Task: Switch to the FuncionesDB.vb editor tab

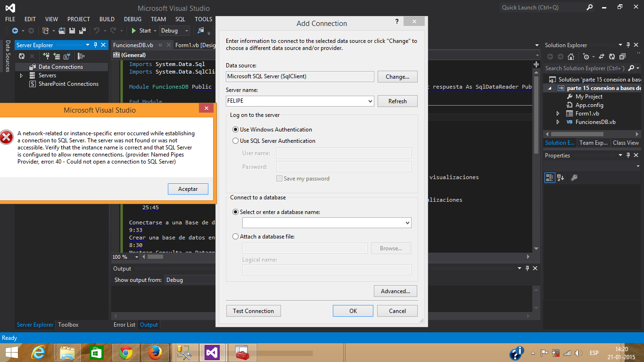Action: pos(133,45)
